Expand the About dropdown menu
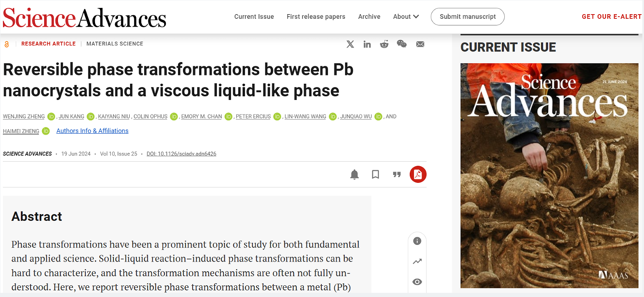The image size is (644, 297). (x=406, y=17)
